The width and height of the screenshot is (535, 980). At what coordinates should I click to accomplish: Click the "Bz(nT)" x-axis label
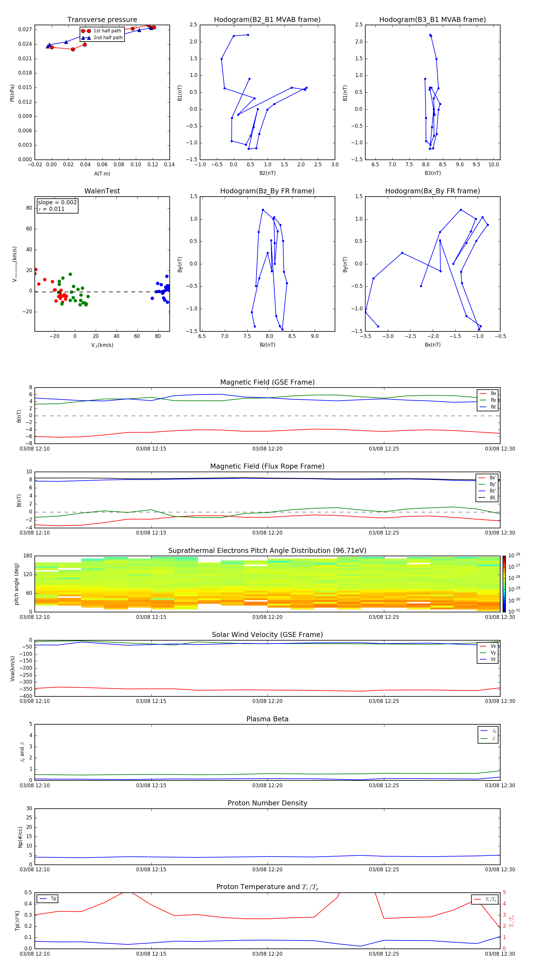(x=267, y=345)
